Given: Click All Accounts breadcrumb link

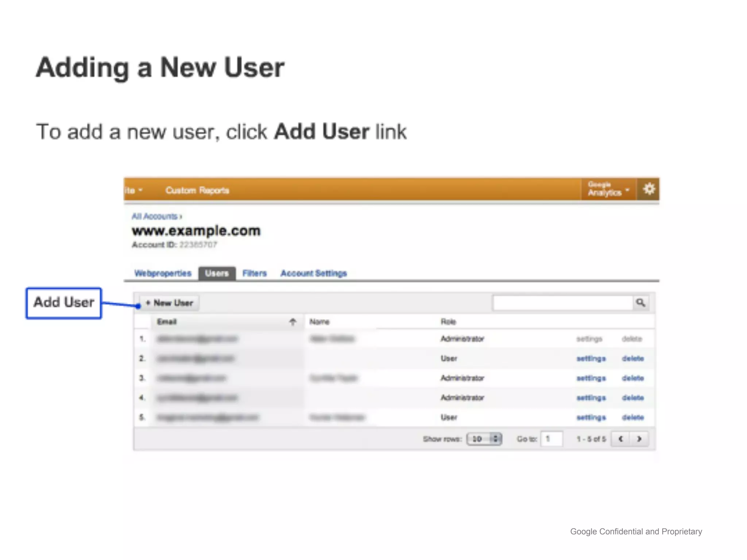Looking at the screenshot, I should 155,216.
